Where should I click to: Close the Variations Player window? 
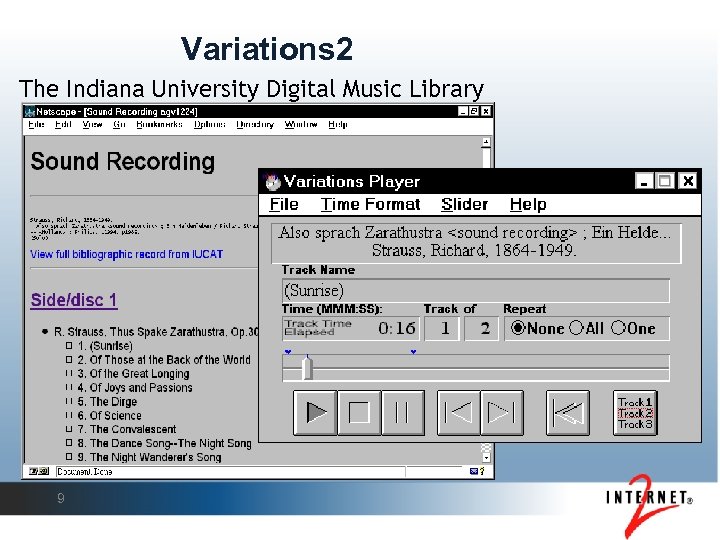click(688, 181)
